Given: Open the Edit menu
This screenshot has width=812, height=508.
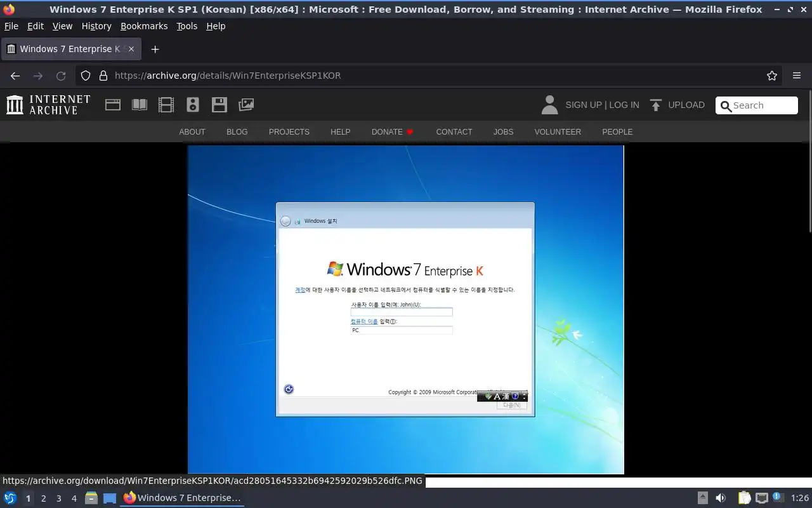Looking at the screenshot, I should [x=36, y=26].
